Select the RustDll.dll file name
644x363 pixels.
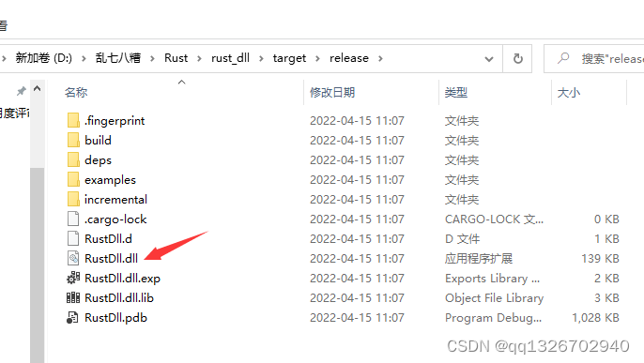pos(112,258)
